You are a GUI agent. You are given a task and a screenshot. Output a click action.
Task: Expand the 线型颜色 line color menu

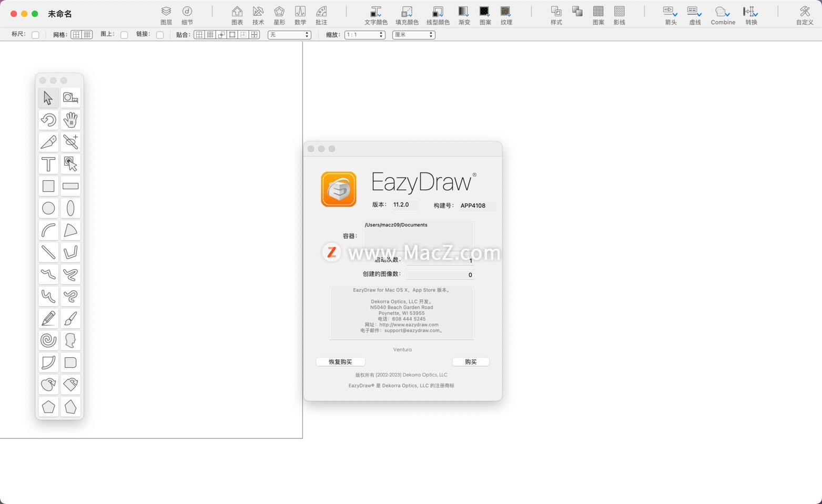[x=438, y=15]
